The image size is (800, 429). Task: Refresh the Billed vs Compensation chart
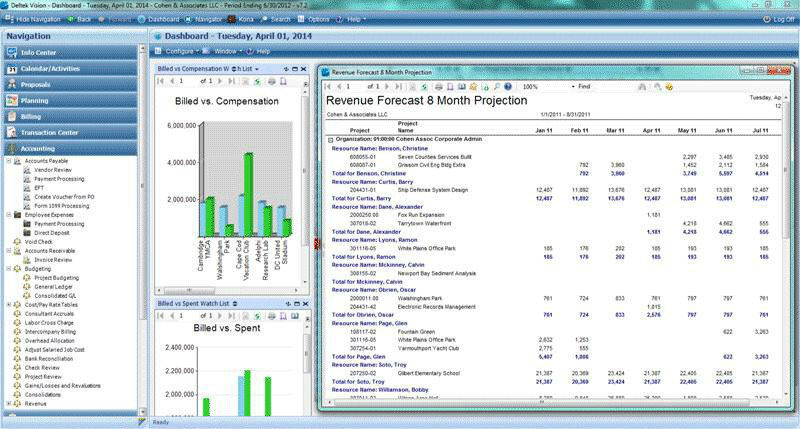[259, 82]
